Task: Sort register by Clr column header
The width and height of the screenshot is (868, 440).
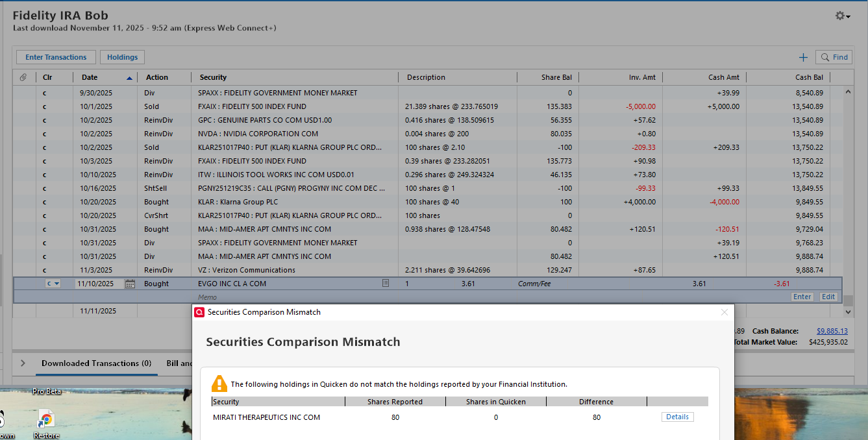Action: pos(55,77)
